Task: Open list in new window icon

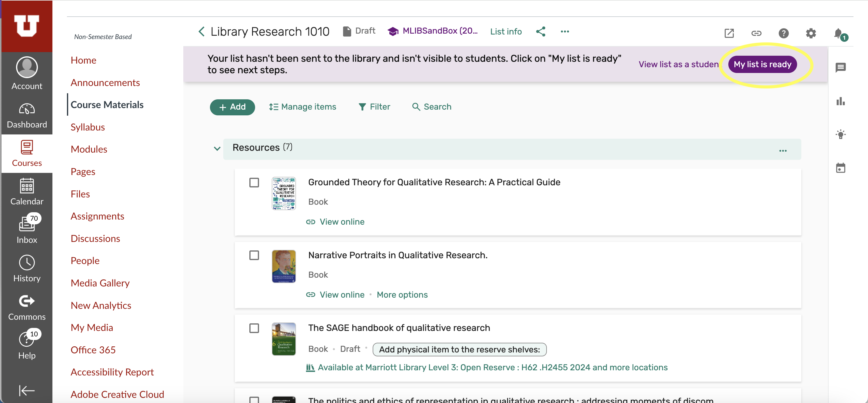Action: click(729, 33)
